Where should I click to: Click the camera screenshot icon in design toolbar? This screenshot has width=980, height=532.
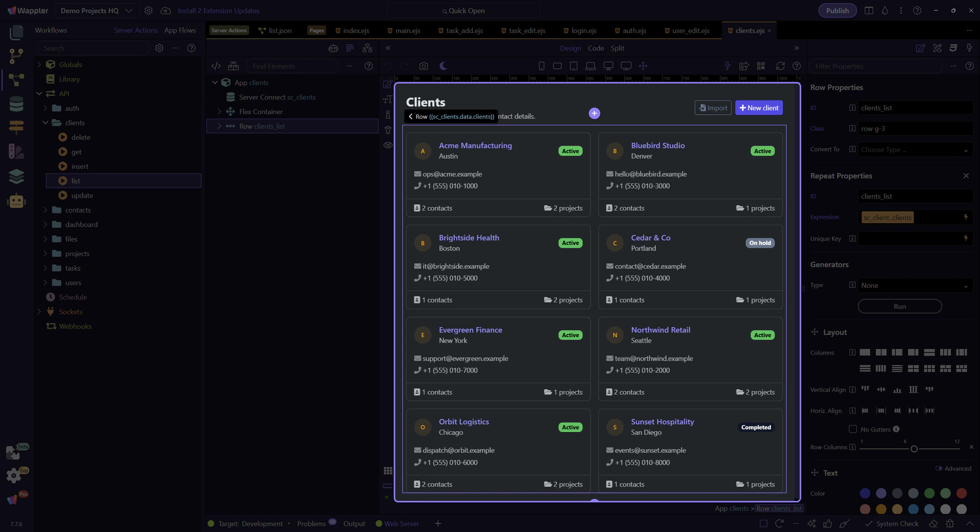[x=424, y=66]
